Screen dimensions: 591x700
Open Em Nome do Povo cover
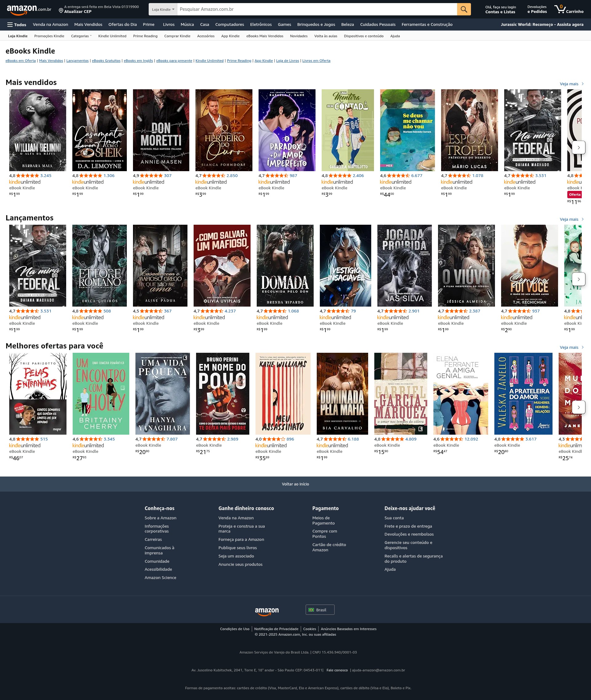tap(223, 393)
